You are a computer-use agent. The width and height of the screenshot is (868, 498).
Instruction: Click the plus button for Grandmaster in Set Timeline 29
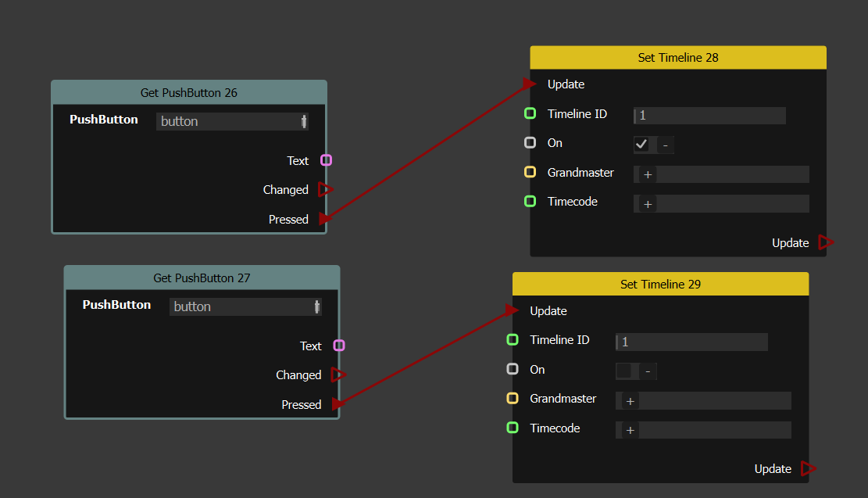coord(630,401)
